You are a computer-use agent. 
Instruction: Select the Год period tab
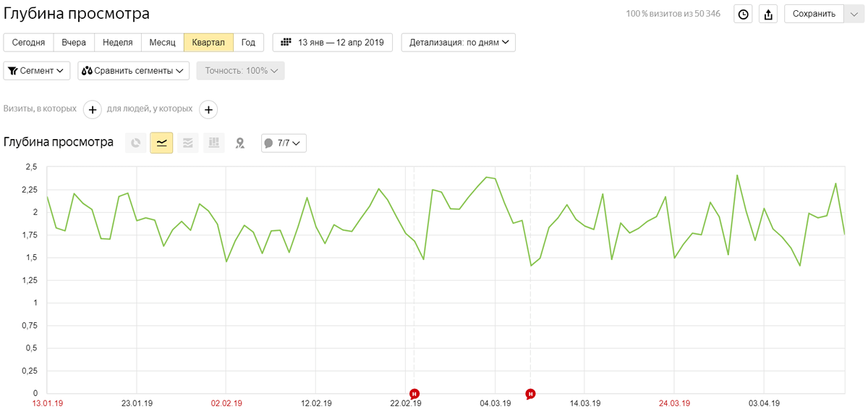(248, 43)
